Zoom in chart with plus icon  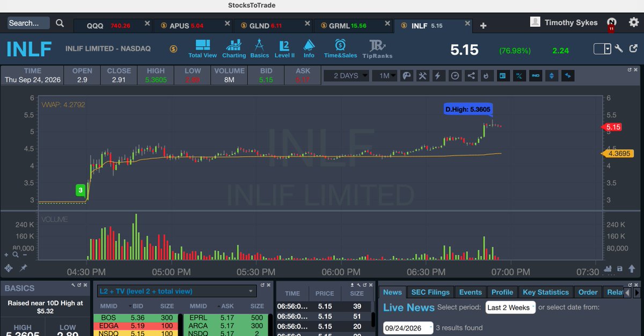(5, 255)
